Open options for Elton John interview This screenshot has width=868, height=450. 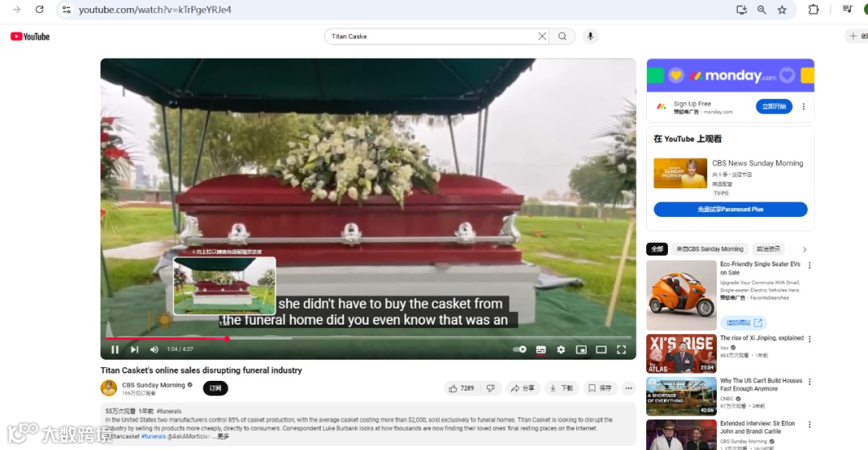pyautogui.click(x=809, y=424)
